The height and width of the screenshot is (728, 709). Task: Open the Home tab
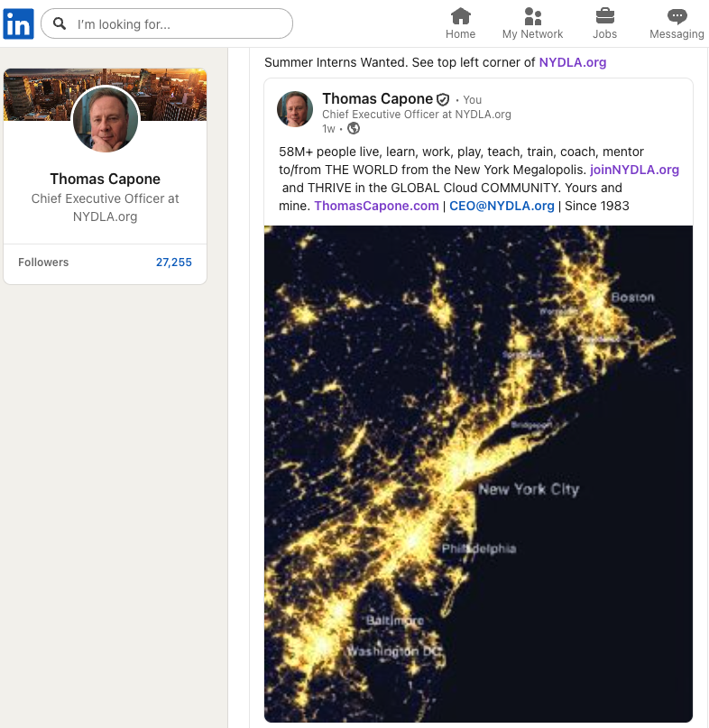pyautogui.click(x=460, y=23)
